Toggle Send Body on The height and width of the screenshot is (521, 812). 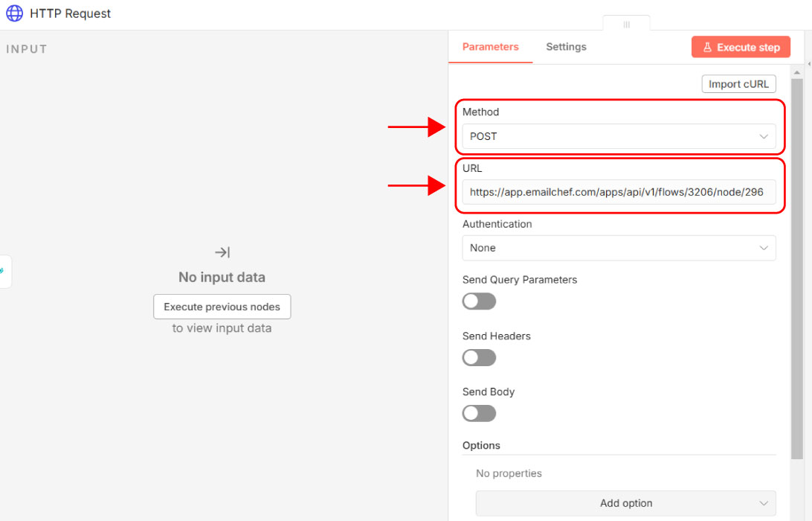coord(479,413)
